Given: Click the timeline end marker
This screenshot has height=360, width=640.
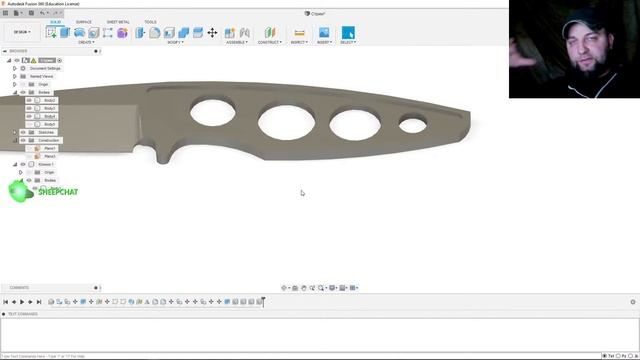Looking at the screenshot, I should (x=263, y=302).
